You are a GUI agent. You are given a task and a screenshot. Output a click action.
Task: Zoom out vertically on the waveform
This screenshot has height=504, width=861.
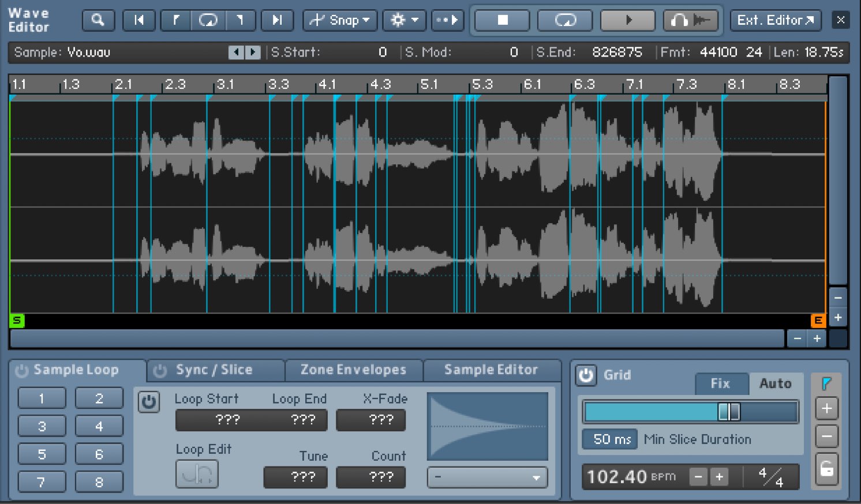(838, 298)
